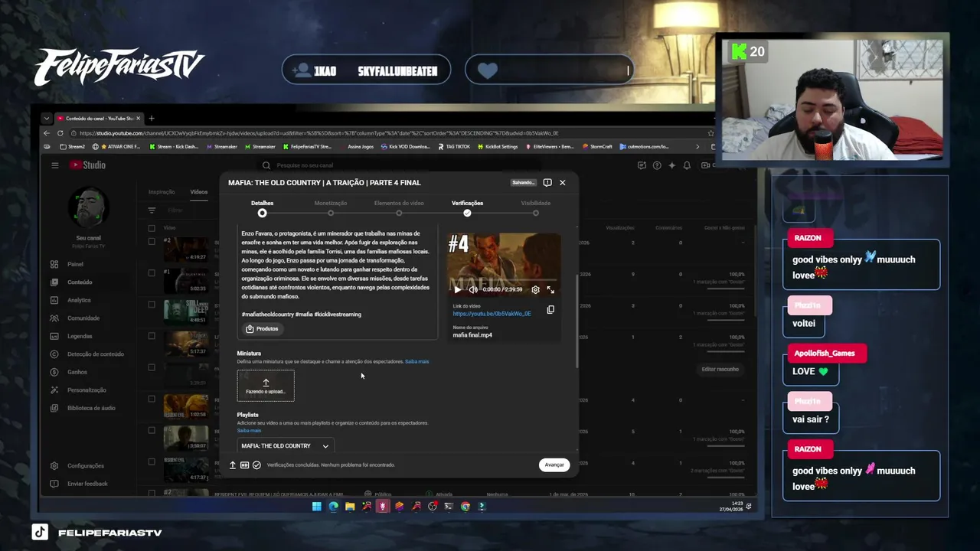Go to the Verificações upload step

(467, 207)
